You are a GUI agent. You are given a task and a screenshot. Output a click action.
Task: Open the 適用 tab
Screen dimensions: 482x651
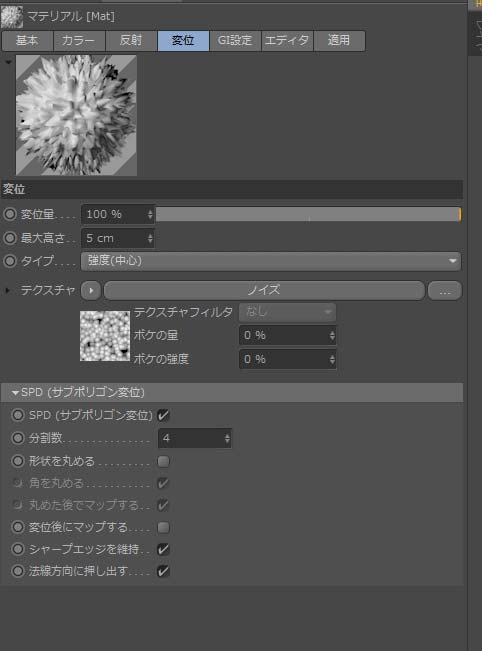tap(339, 40)
